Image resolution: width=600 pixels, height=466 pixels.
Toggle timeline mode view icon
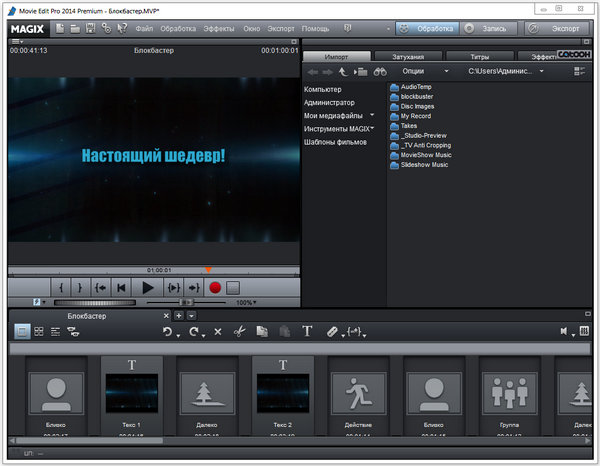pos(56,331)
